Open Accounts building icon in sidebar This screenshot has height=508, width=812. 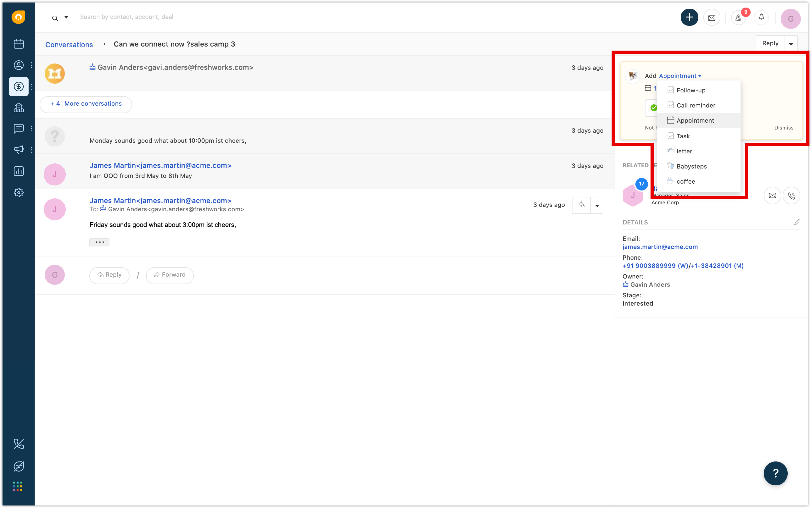point(18,108)
